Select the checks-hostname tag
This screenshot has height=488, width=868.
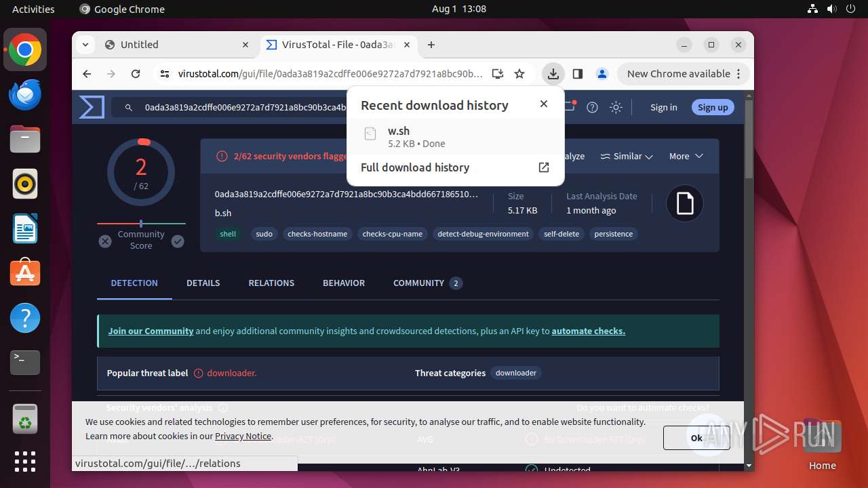[317, 234]
